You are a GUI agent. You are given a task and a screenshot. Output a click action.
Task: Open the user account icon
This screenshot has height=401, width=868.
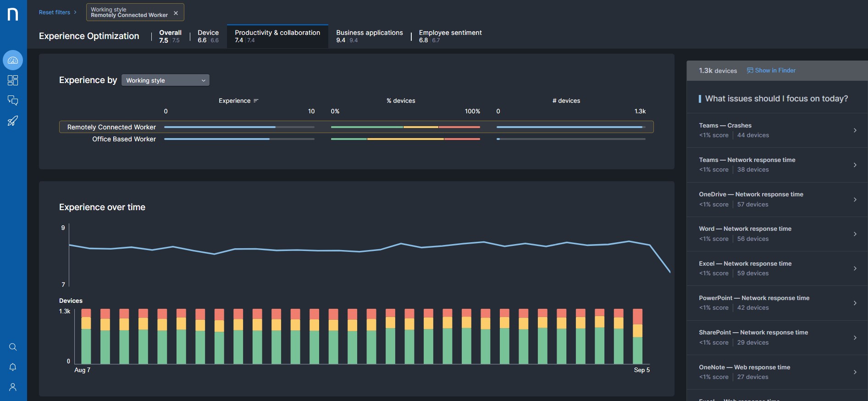[x=13, y=387]
